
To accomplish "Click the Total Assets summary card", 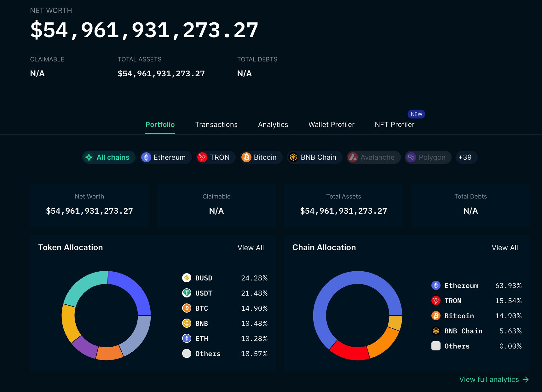I will 343,205.
